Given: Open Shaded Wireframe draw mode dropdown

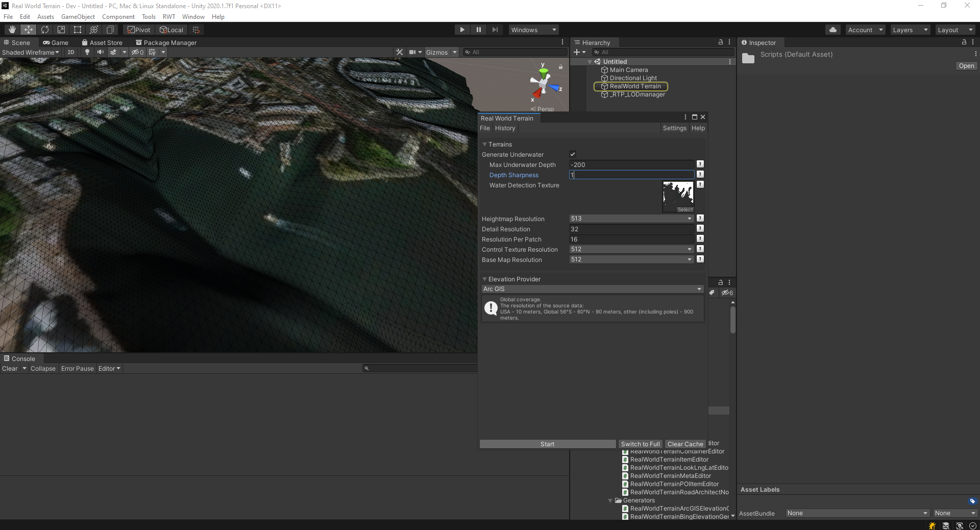Looking at the screenshot, I should (31, 52).
